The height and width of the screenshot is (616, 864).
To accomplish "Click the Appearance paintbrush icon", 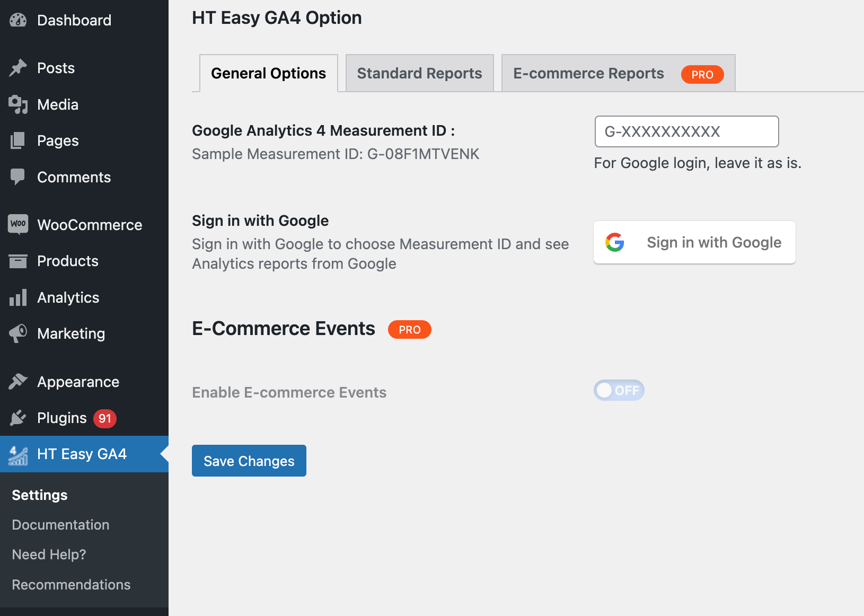I will point(18,382).
